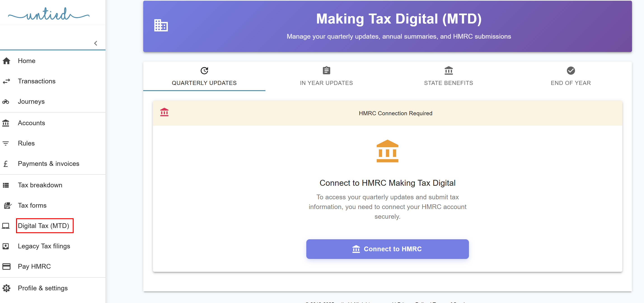Screen dimensions: 644x303
Task: Click the Accounts bank icon in sidebar
Action: 6,123
